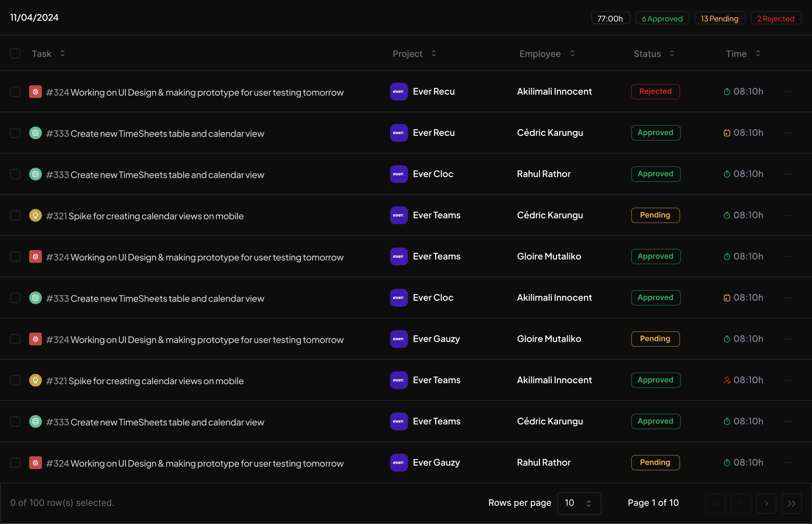812x524 pixels.
Task: Jump to the last page of results
Action: 791,504
